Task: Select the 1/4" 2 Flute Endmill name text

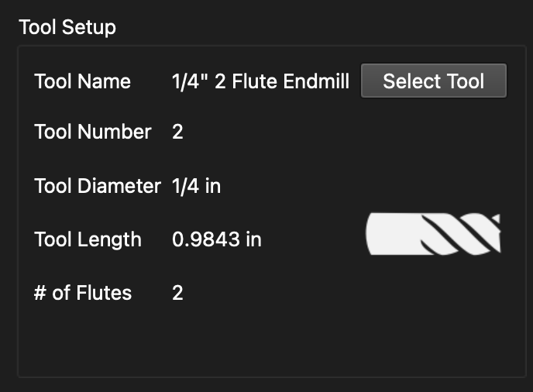Action: 261,81
